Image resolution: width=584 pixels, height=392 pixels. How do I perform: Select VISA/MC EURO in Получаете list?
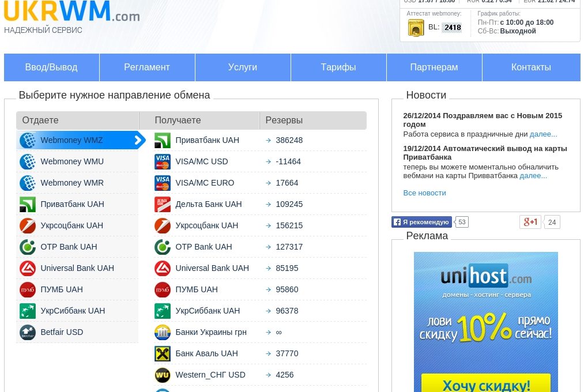[x=205, y=183]
